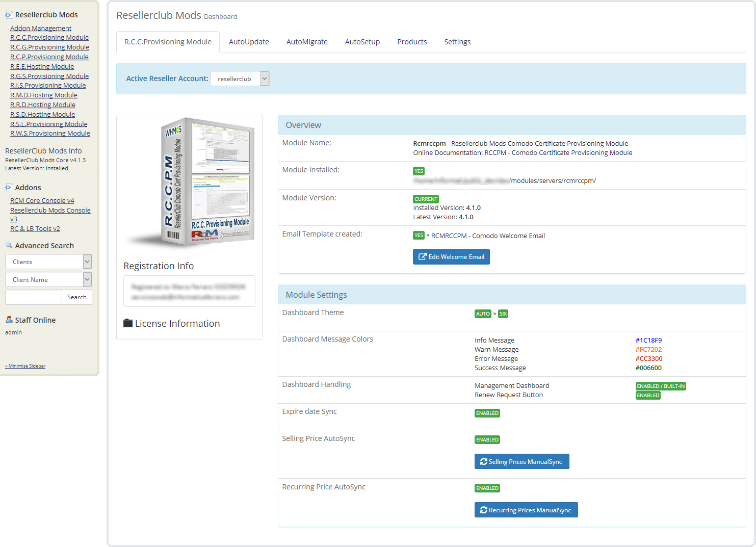Open the Clients search type dropdown
The width and height of the screenshot is (756, 547).
[x=48, y=262]
